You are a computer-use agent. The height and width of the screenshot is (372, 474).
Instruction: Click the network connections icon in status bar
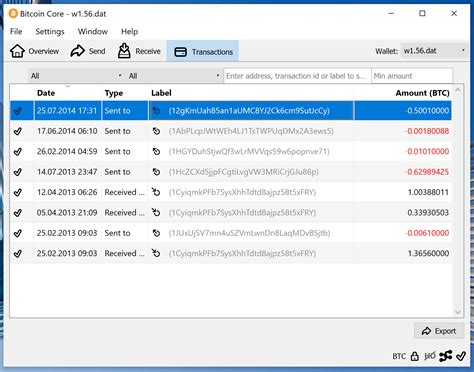(446, 356)
